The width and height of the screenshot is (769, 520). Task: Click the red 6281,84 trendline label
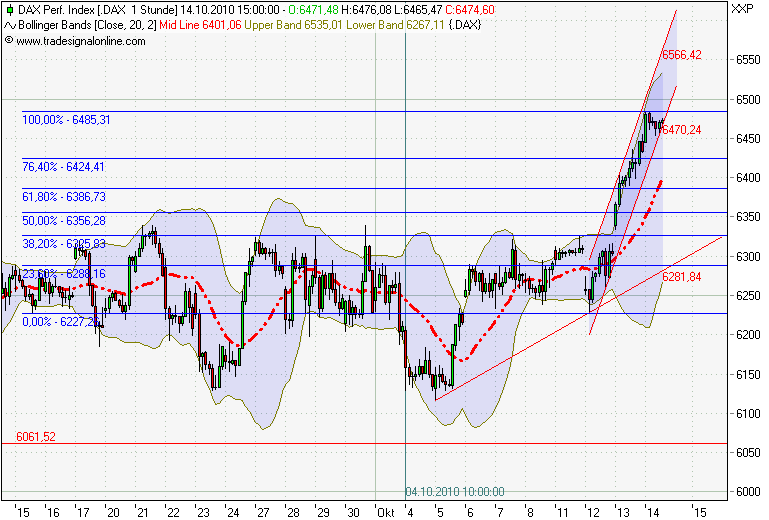(x=682, y=277)
